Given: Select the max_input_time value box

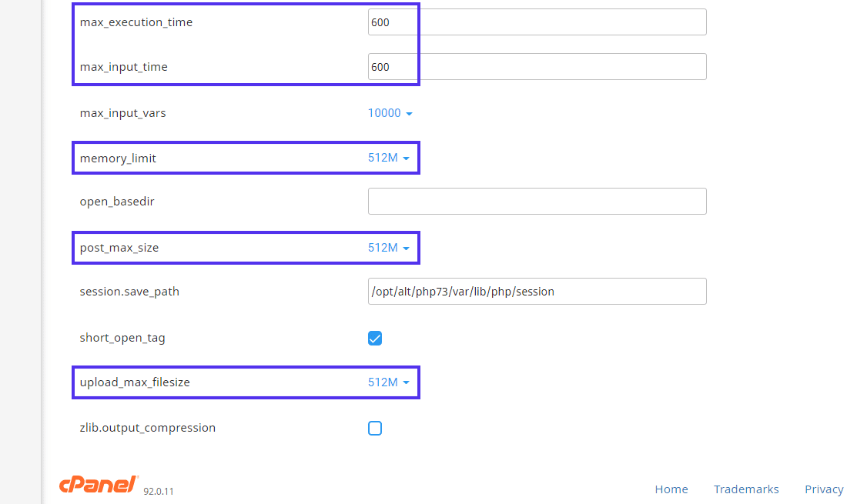Looking at the screenshot, I should click(x=537, y=66).
